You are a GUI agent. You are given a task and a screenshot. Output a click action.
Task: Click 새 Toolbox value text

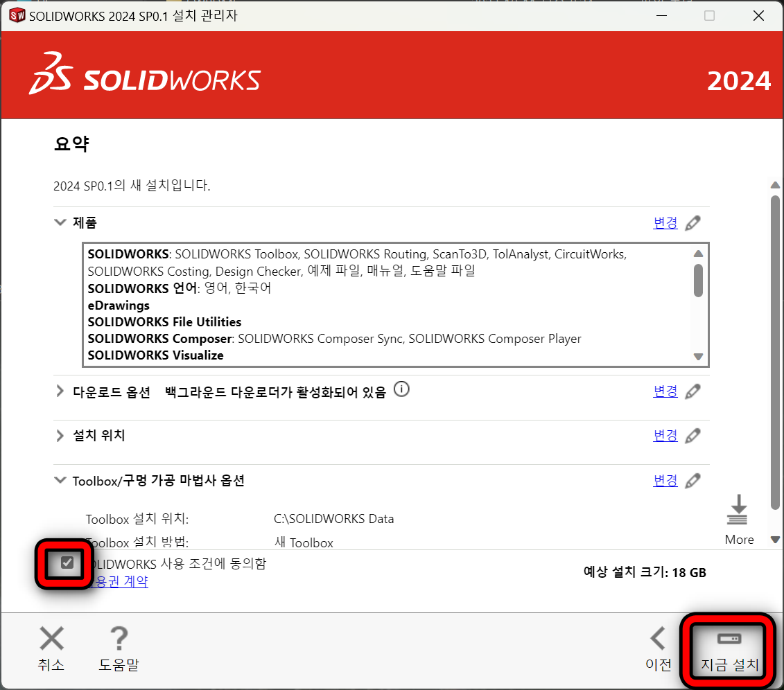tap(304, 542)
